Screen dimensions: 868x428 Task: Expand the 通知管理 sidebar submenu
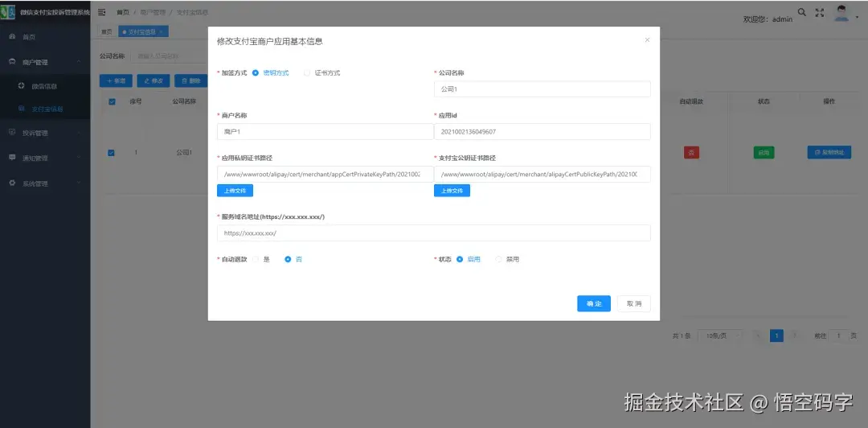click(x=79, y=158)
